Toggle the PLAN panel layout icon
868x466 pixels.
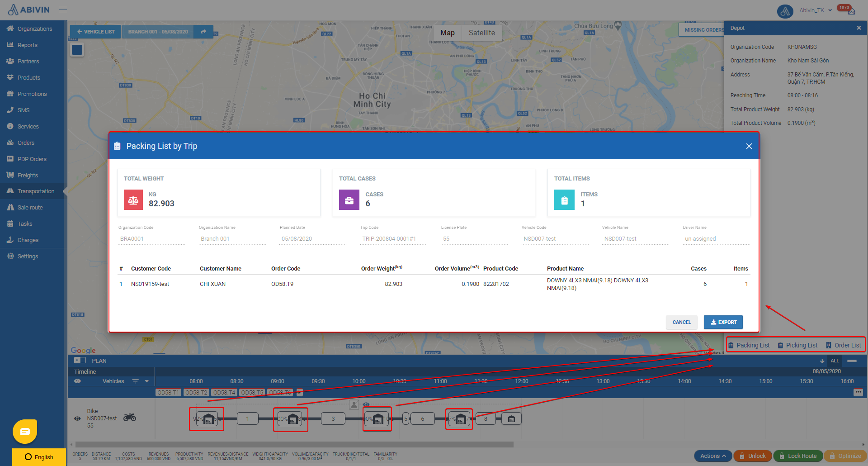pyautogui.click(x=80, y=361)
